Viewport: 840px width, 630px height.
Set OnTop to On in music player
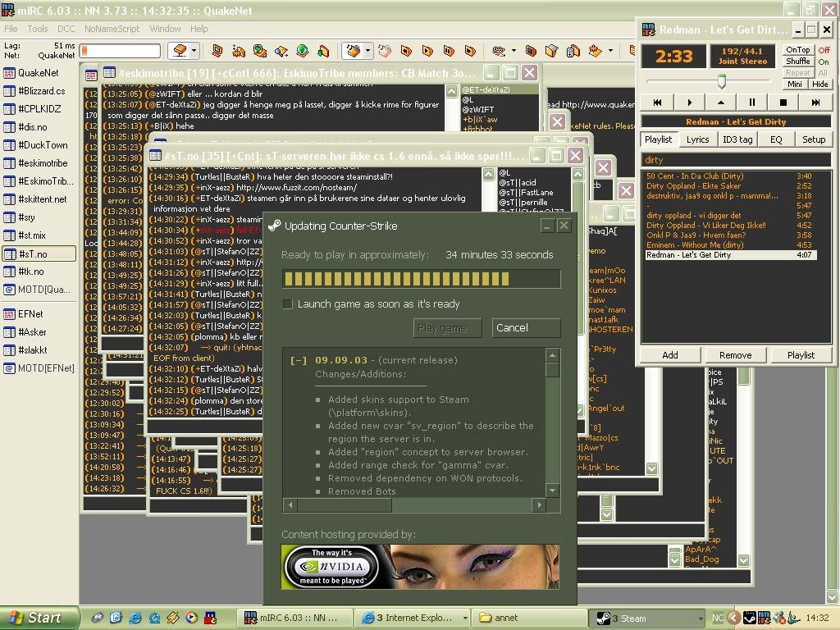point(824,62)
